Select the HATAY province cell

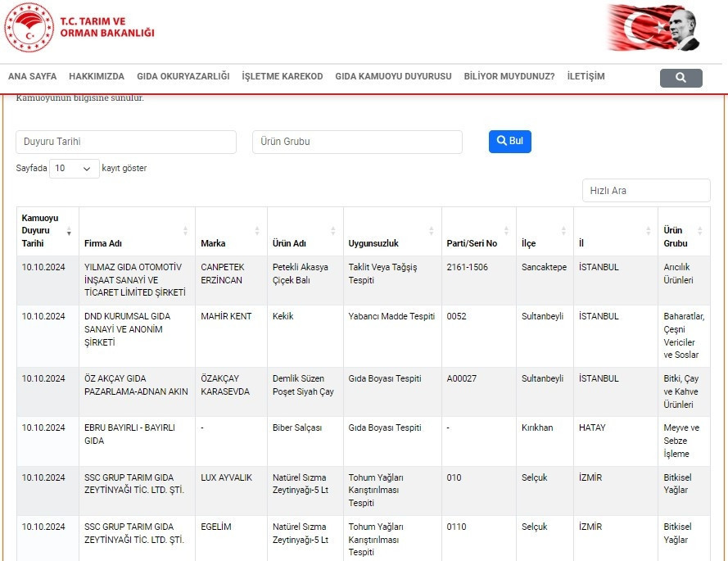click(x=616, y=441)
